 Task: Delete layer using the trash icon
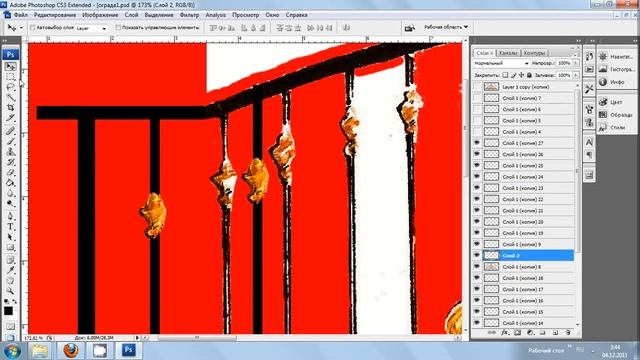tap(568, 333)
